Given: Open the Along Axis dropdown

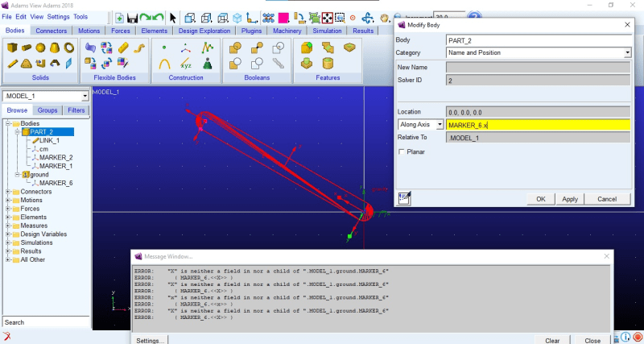Looking at the screenshot, I should [x=440, y=125].
